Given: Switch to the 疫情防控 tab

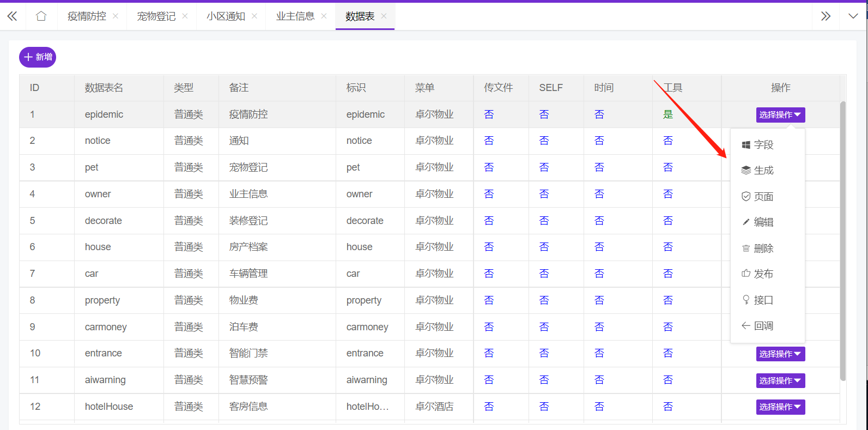Looking at the screenshot, I should (87, 16).
